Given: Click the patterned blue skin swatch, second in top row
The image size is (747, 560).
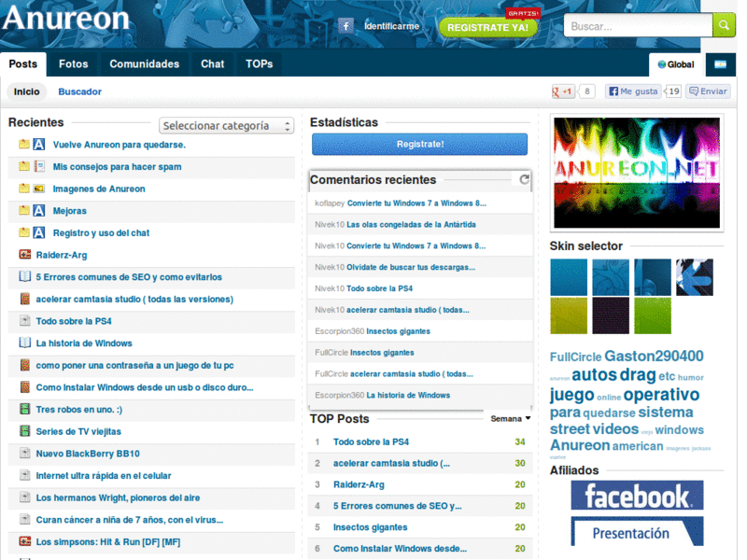Looking at the screenshot, I should click(611, 277).
